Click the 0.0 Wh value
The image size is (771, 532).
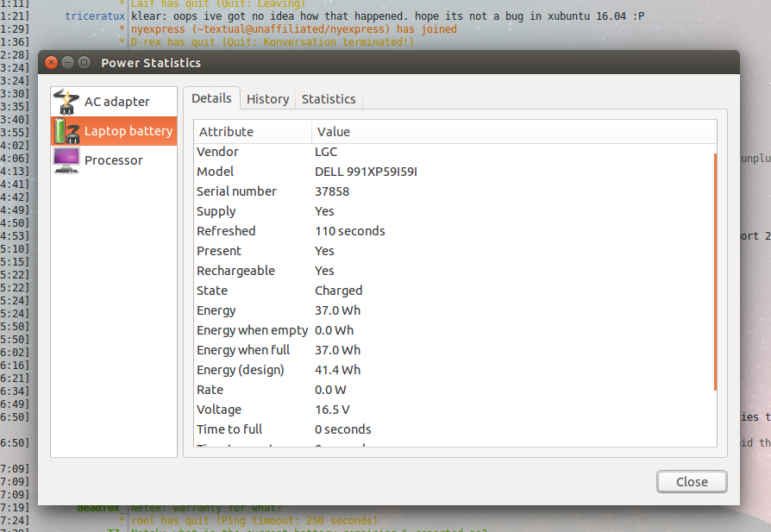click(x=334, y=330)
